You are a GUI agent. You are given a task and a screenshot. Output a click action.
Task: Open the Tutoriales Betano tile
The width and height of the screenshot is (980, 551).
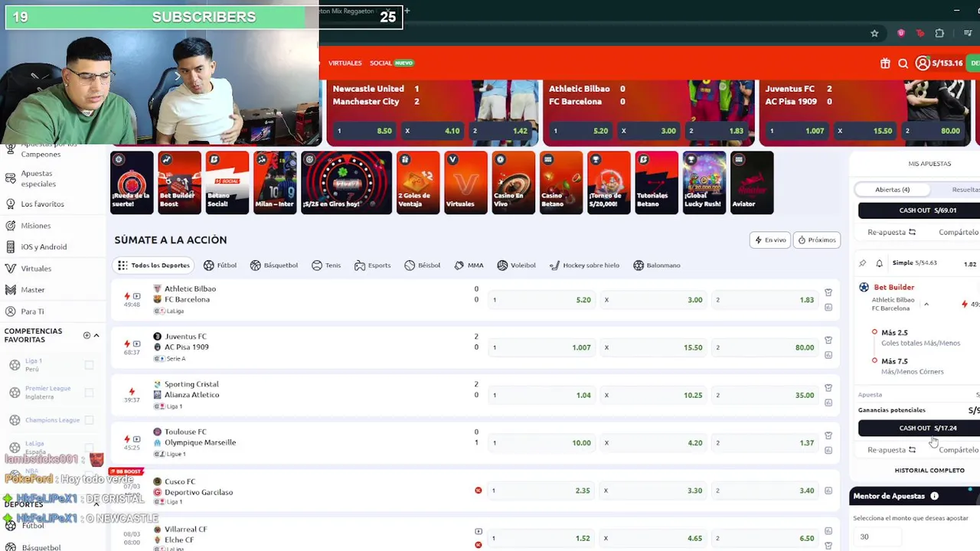tap(656, 183)
